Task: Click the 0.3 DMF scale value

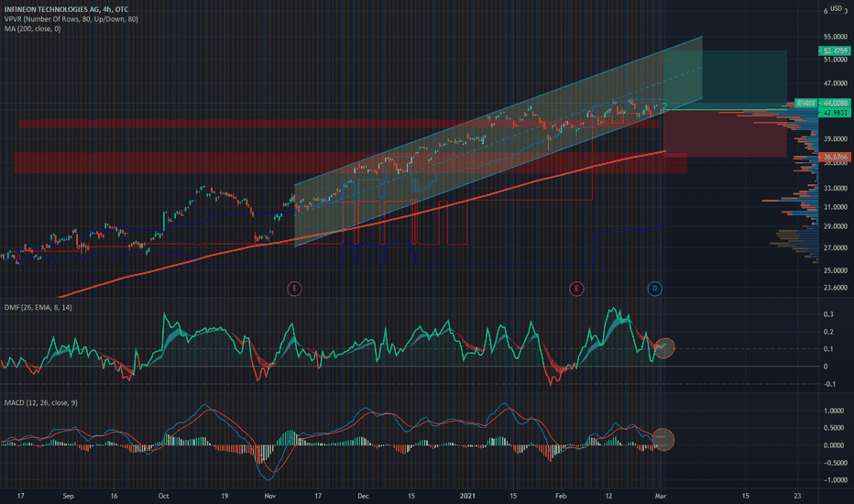Action: [x=828, y=313]
